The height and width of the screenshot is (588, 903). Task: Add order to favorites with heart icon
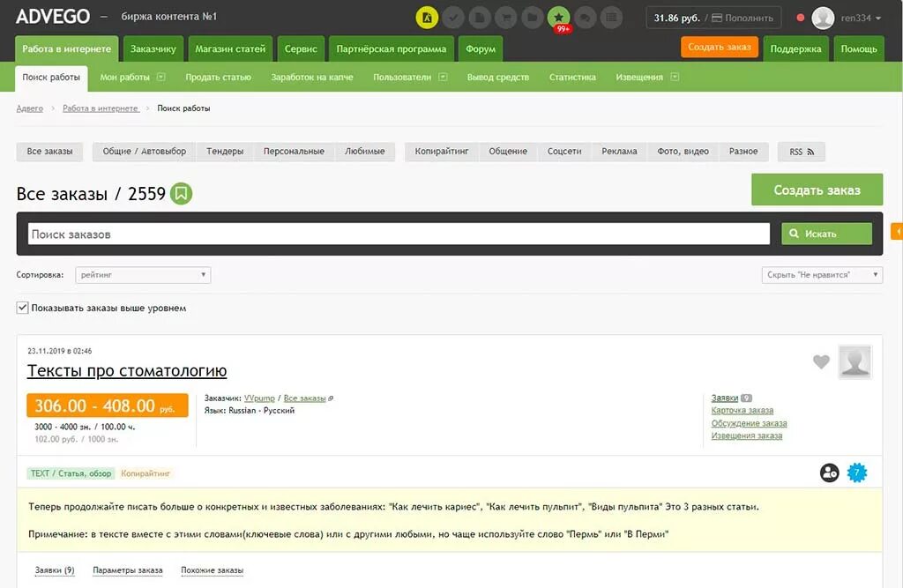click(821, 361)
